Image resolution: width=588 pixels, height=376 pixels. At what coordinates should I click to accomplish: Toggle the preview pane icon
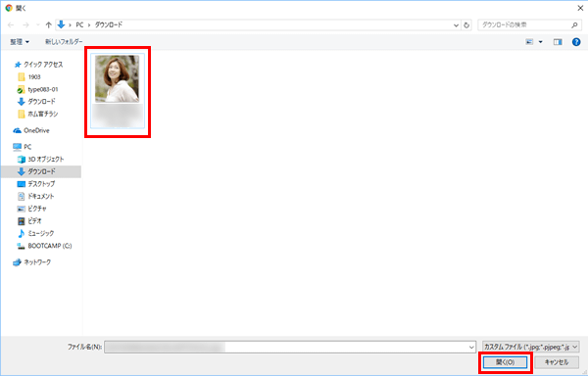coord(558,42)
